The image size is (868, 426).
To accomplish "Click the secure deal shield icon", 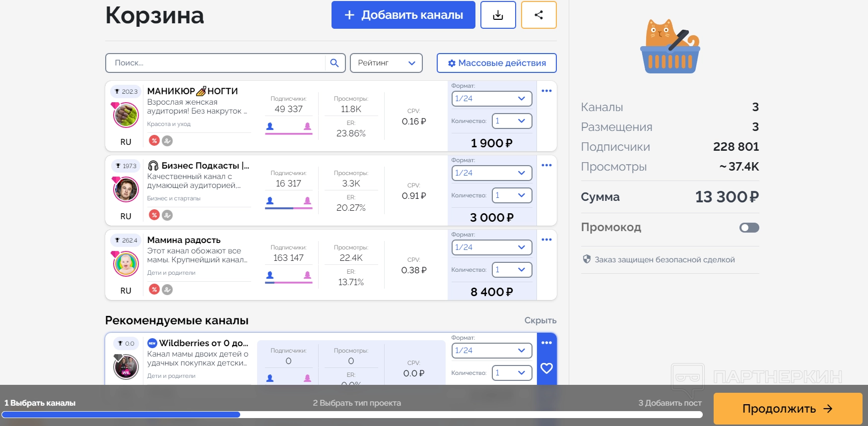I will [x=587, y=259].
